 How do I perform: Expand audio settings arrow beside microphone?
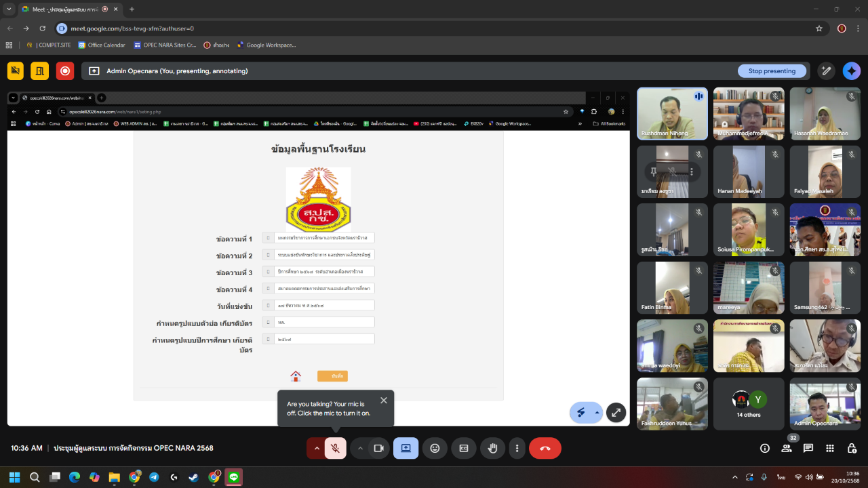[x=316, y=448]
